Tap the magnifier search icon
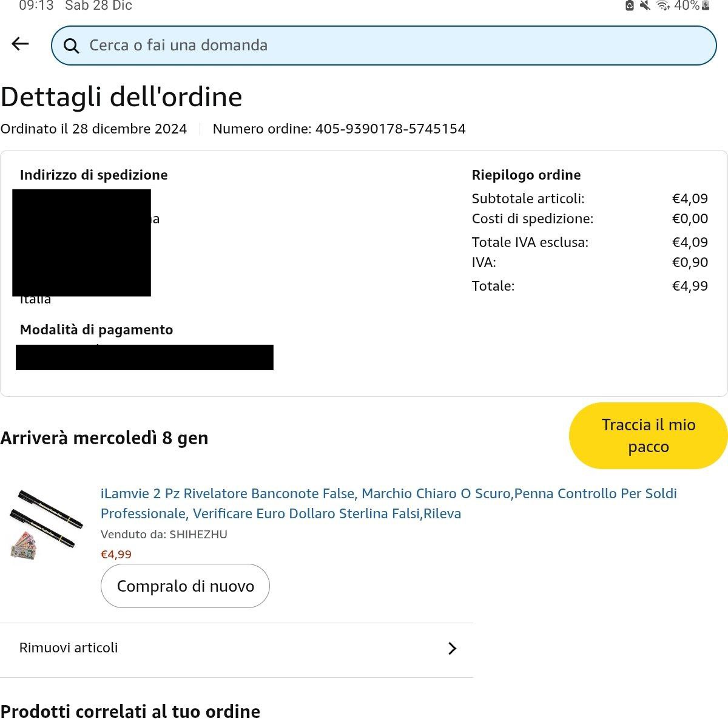This screenshot has height=724, width=728. (71, 46)
